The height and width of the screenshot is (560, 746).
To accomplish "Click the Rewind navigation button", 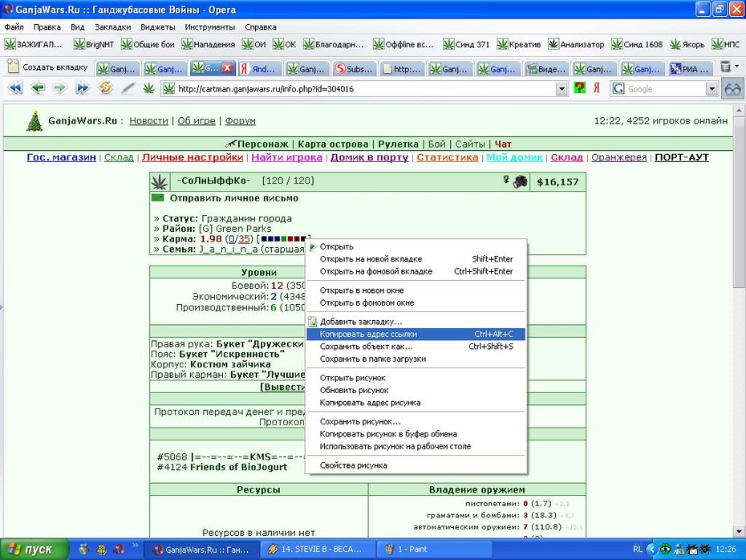I will coord(16,88).
